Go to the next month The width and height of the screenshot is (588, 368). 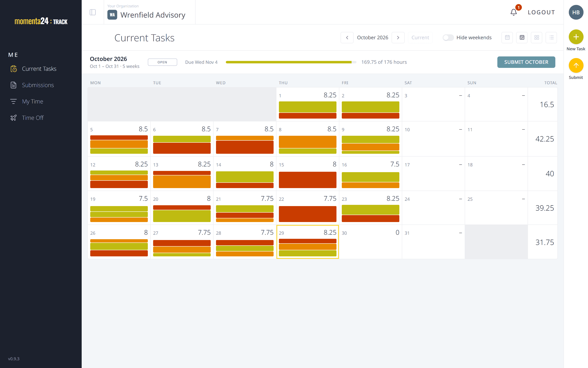398,37
